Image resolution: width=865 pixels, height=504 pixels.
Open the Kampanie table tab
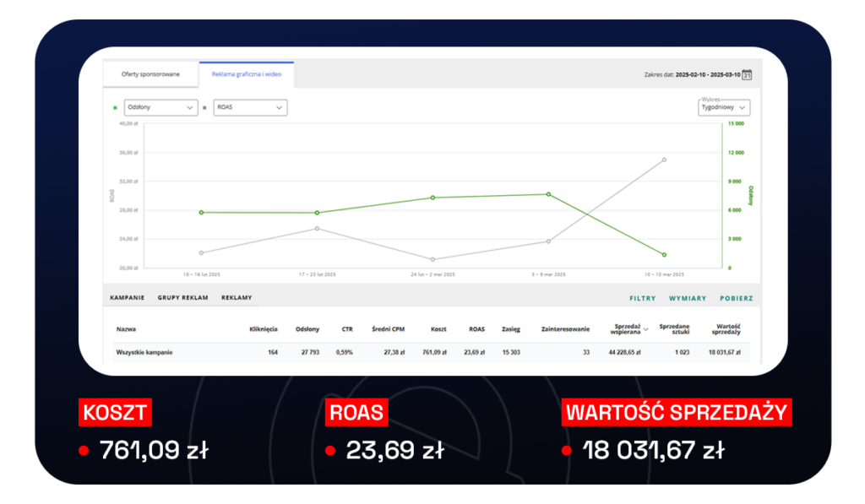click(x=128, y=298)
